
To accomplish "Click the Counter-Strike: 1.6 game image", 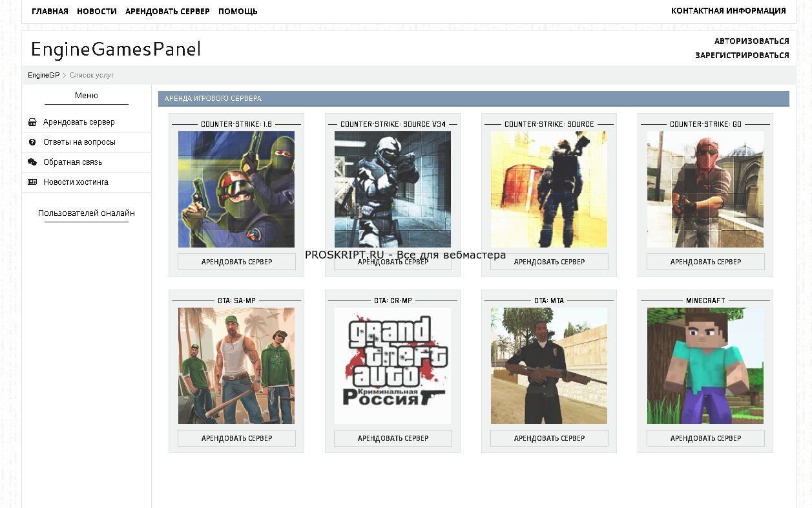I will point(236,189).
